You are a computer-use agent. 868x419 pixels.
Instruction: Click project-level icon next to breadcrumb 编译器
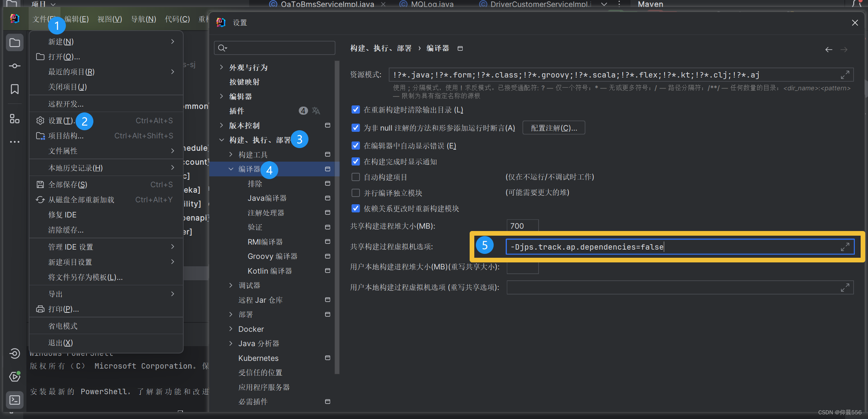(460, 48)
